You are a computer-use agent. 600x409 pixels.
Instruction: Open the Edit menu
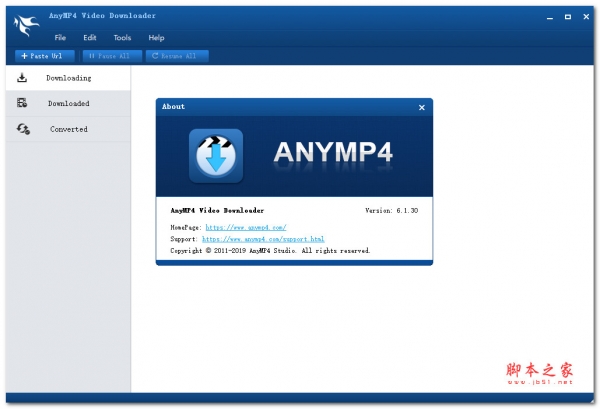[x=90, y=37]
